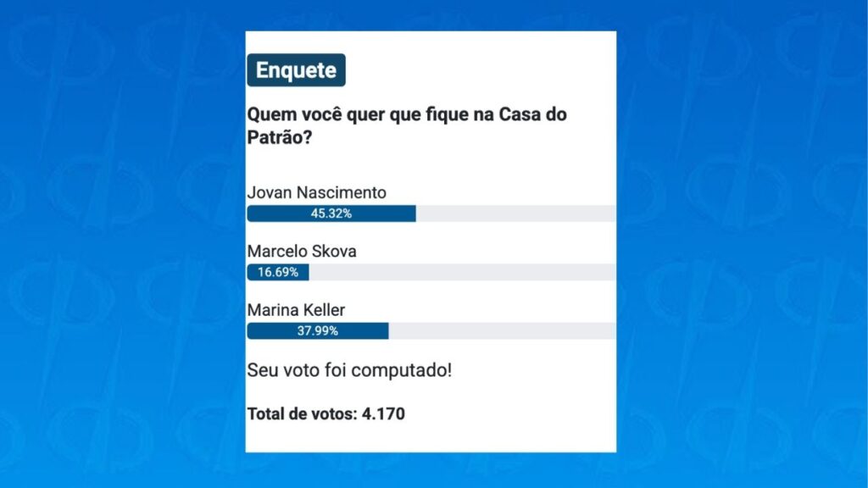Click the 'Seu voto foi computado!' message
The width and height of the screenshot is (868, 488).
pyautogui.click(x=349, y=370)
